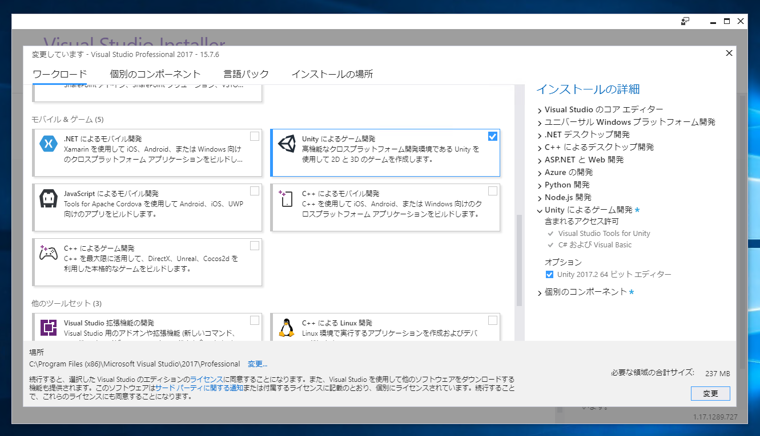This screenshot has height=436, width=760.
Task: Expand ASP.NET and Web development details
Action: (x=539, y=161)
